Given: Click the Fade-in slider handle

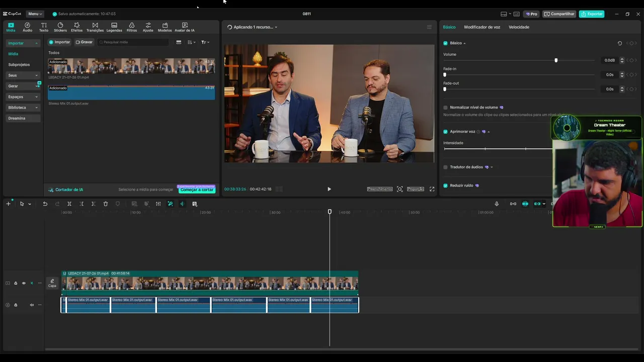Looking at the screenshot, I should tap(445, 75).
